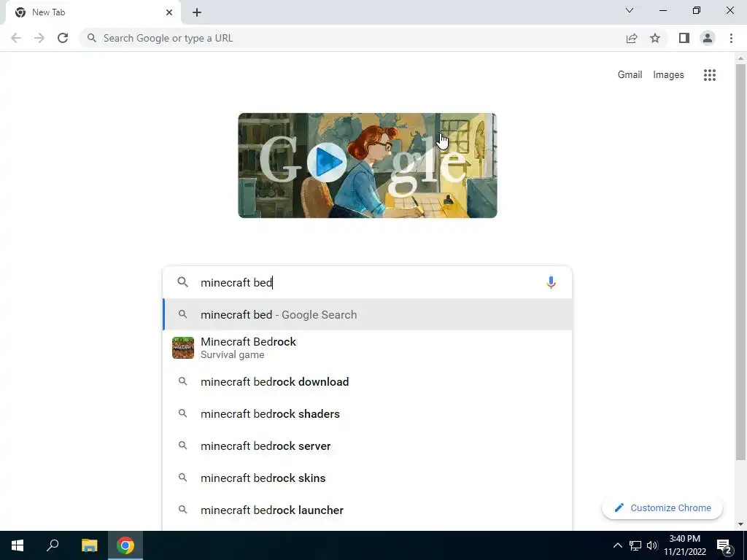Select 'minecraft bedrock launcher' suggestion
Image resolution: width=747 pixels, height=560 pixels.
click(x=368, y=510)
